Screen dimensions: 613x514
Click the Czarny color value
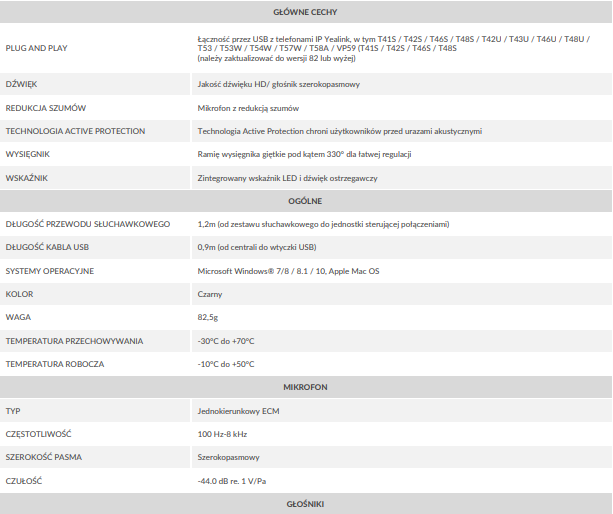[x=210, y=294]
